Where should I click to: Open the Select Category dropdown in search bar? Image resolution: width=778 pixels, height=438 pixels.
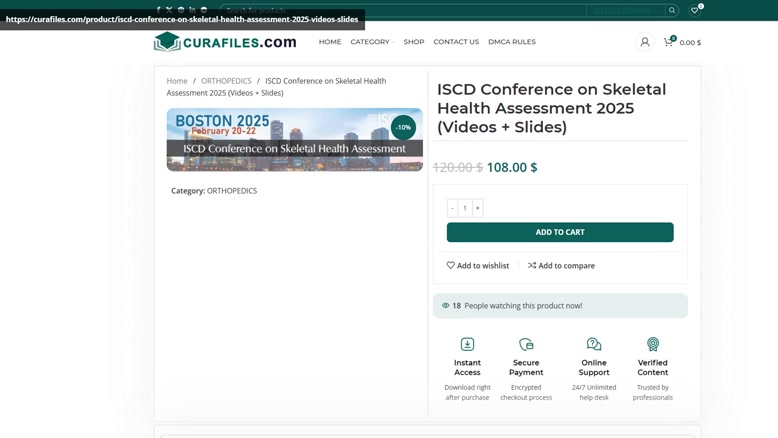tap(625, 10)
